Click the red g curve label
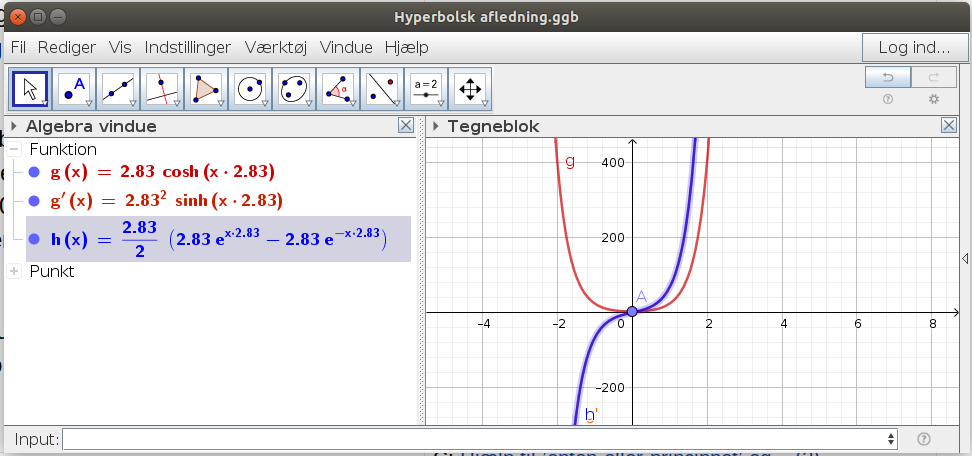The image size is (972, 456). click(x=570, y=162)
